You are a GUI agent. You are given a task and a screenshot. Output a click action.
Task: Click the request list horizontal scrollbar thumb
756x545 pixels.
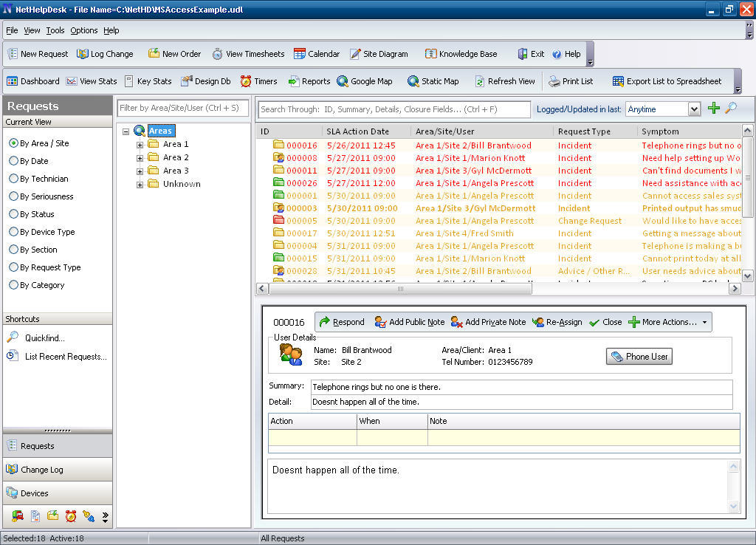pyautogui.click(x=400, y=289)
